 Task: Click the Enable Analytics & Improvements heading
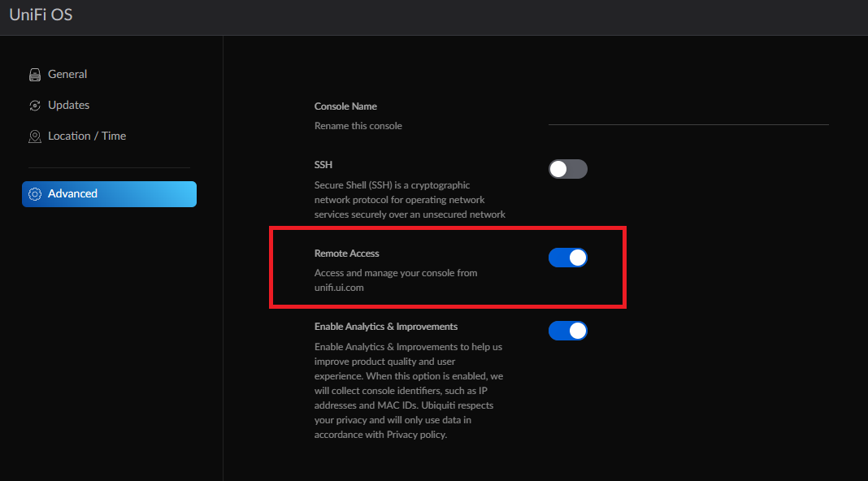tap(386, 327)
